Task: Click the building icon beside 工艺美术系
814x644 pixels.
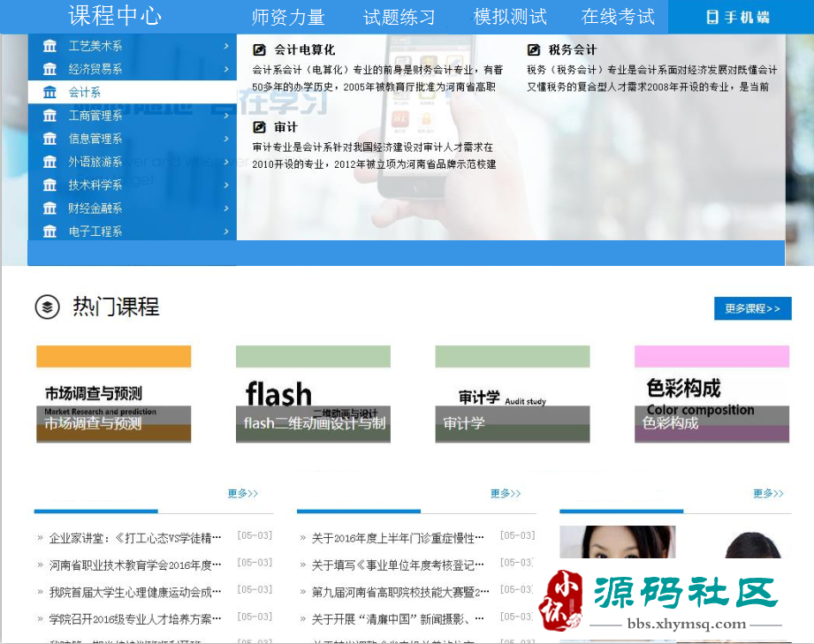Action: pos(49,46)
